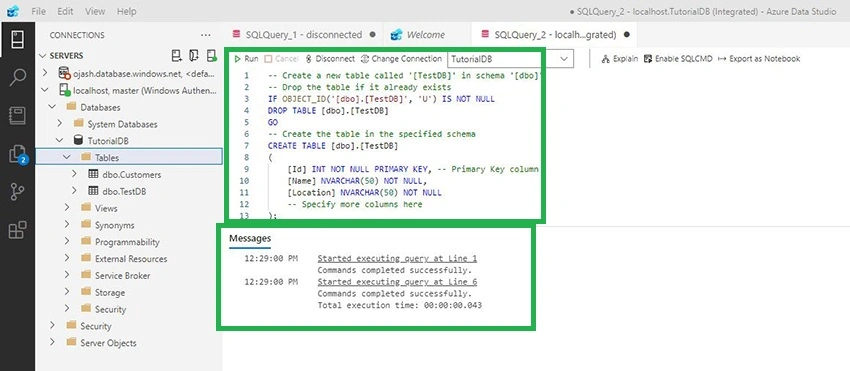This screenshot has height=371, width=850.
Task: Disconnect the current query connection
Action: [330, 59]
